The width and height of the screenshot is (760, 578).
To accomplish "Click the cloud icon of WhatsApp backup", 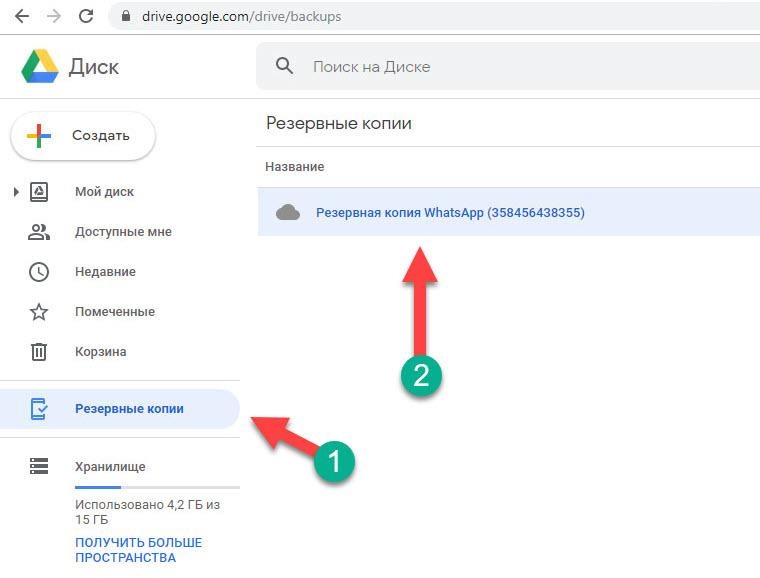I will [288, 212].
